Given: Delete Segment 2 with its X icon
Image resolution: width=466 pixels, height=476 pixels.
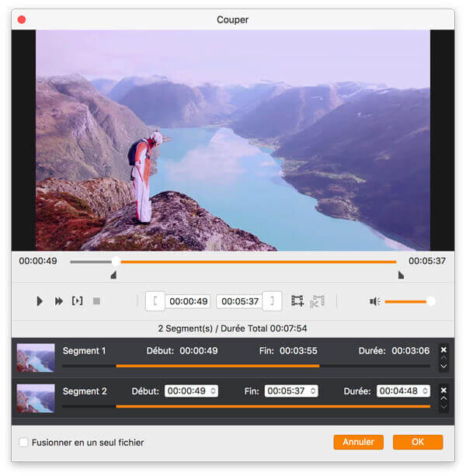Looking at the screenshot, I should [x=443, y=390].
